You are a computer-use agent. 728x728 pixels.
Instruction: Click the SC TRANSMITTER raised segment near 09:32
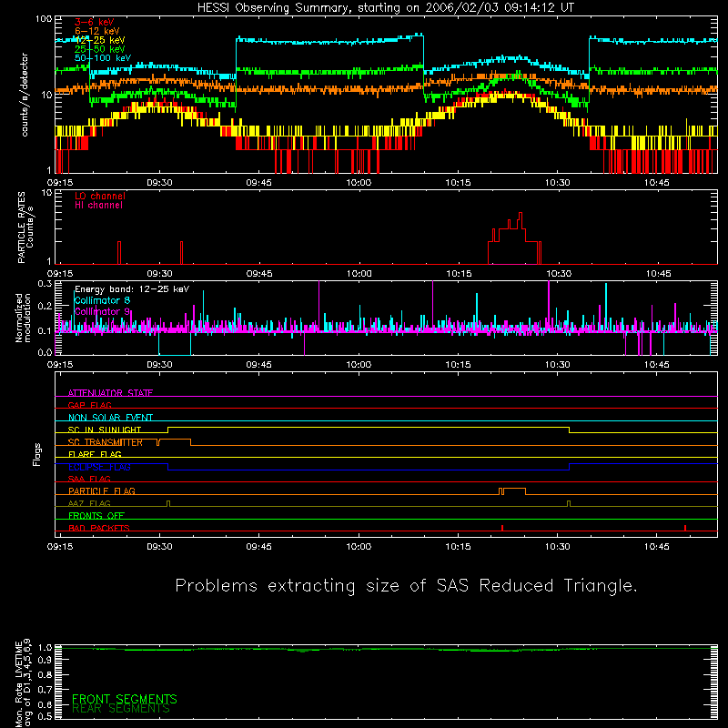click(x=175, y=440)
